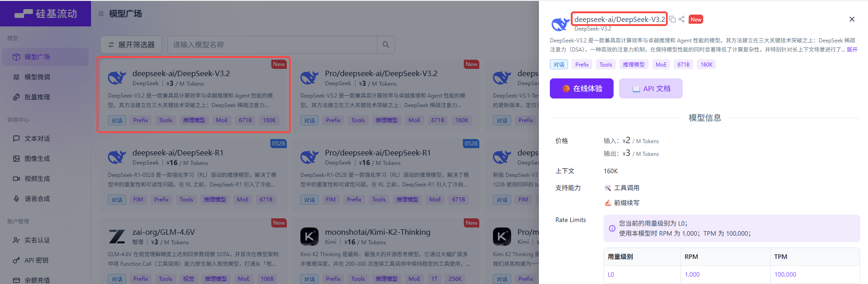868x284 pixels.
Task: Click the New badge in detail panel
Action: point(696,19)
